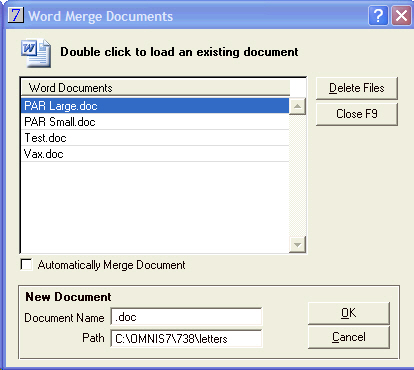Enable Automatically Merge Document checkbox
The image size is (414, 370).
pyautogui.click(x=26, y=265)
